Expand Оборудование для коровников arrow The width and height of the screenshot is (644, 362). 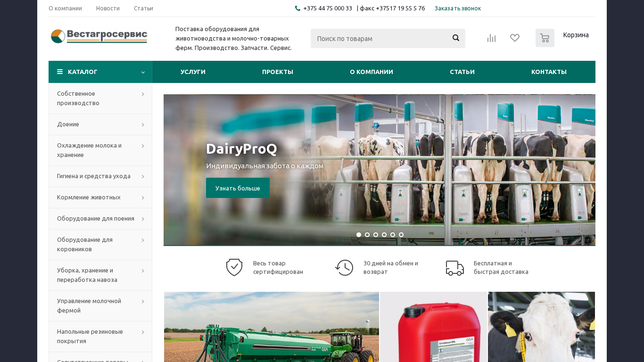143,240
